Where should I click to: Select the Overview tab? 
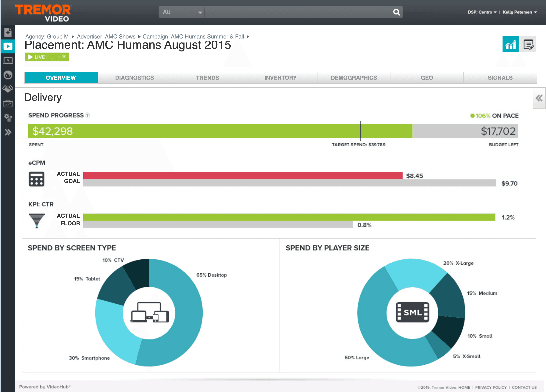click(61, 78)
